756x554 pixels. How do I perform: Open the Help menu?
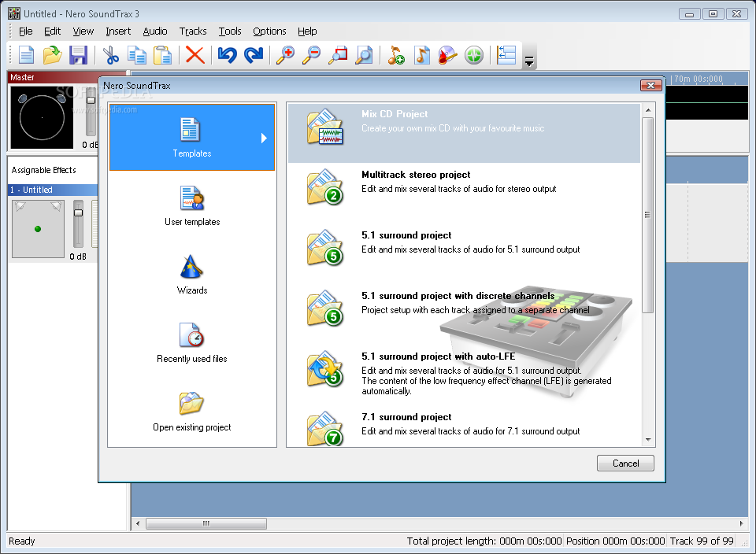pyautogui.click(x=307, y=31)
